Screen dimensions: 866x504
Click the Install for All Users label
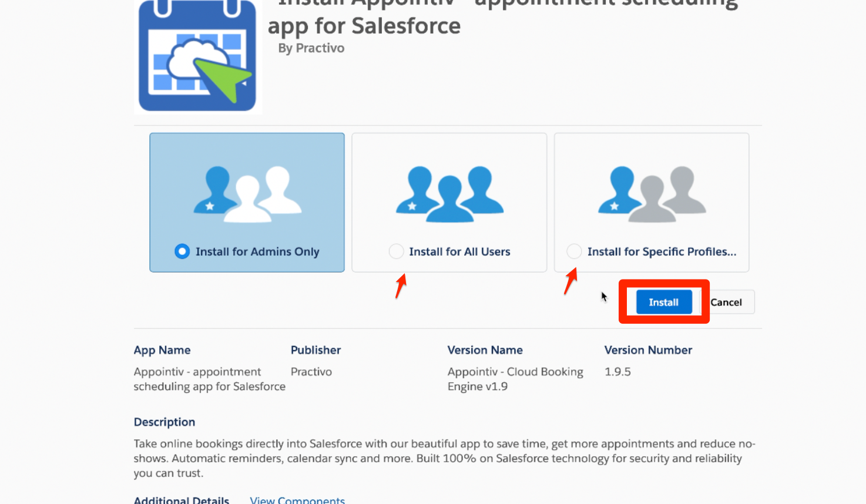[459, 251]
